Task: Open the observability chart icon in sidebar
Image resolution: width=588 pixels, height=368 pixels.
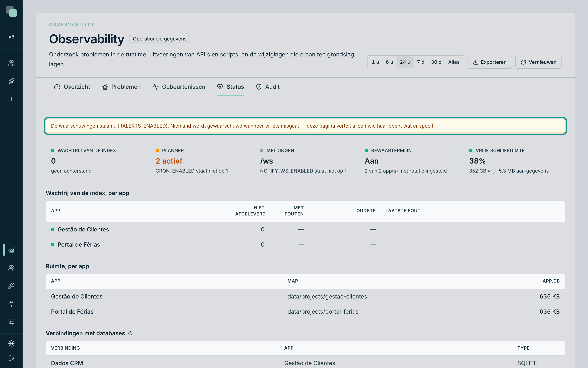Action: point(11,250)
